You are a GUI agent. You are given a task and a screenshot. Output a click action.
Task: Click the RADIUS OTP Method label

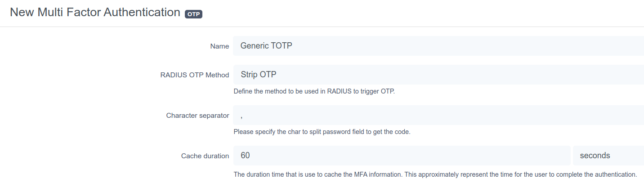[x=194, y=75]
